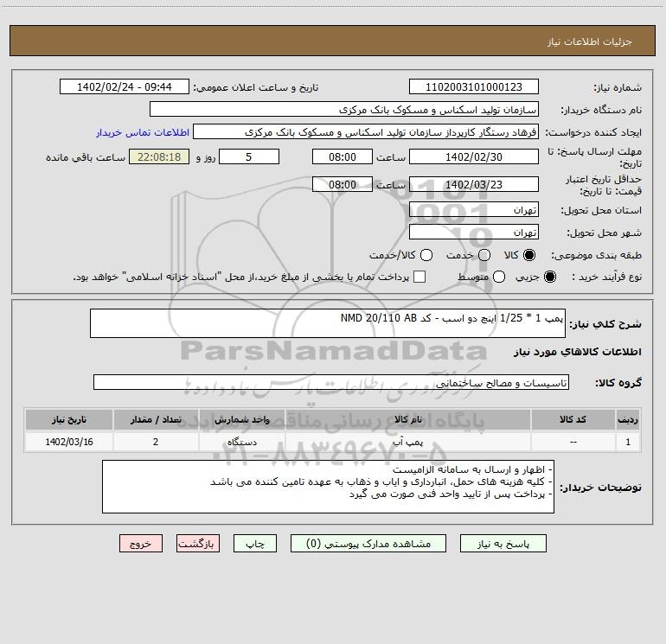The image size is (666, 644).
Task: Click the response deadline time 08:00 field
Action: point(343,156)
